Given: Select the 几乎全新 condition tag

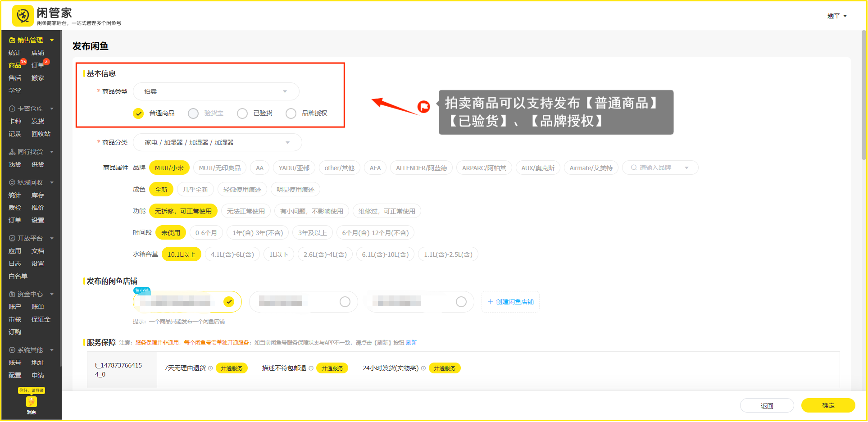Looking at the screenshot, I should pyautogui.click(x=195, y=190).
